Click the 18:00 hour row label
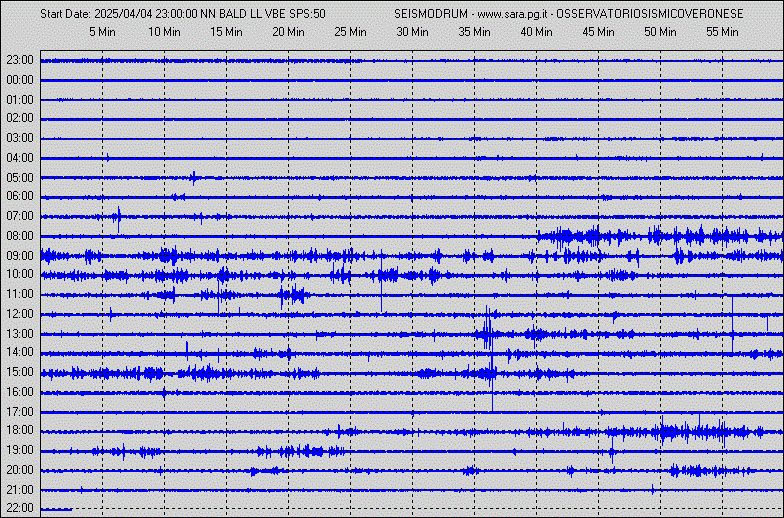 20,430
